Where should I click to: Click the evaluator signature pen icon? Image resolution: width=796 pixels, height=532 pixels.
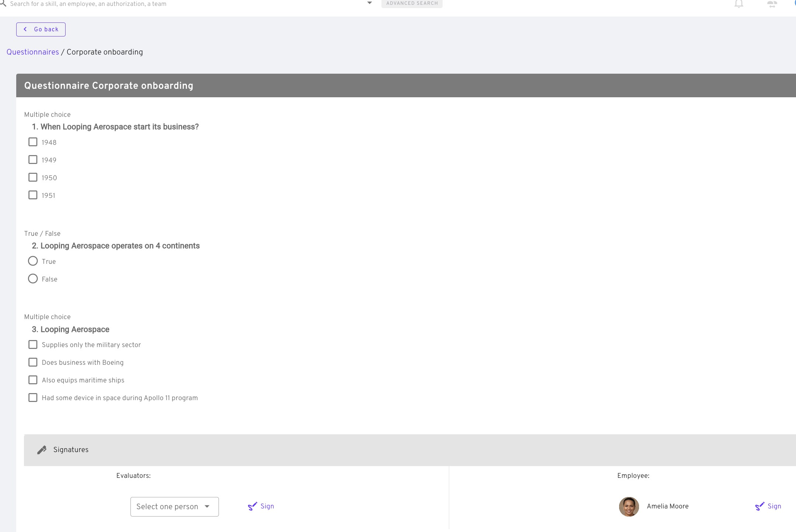tap(252, 507)
